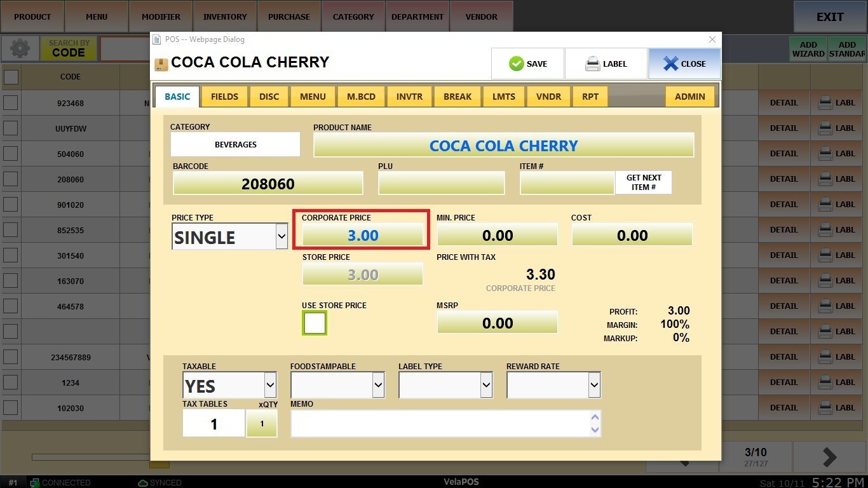Tick the select-all checkbox in table header
The height and width of the screenshot is (488, 868).
point(11,77)
